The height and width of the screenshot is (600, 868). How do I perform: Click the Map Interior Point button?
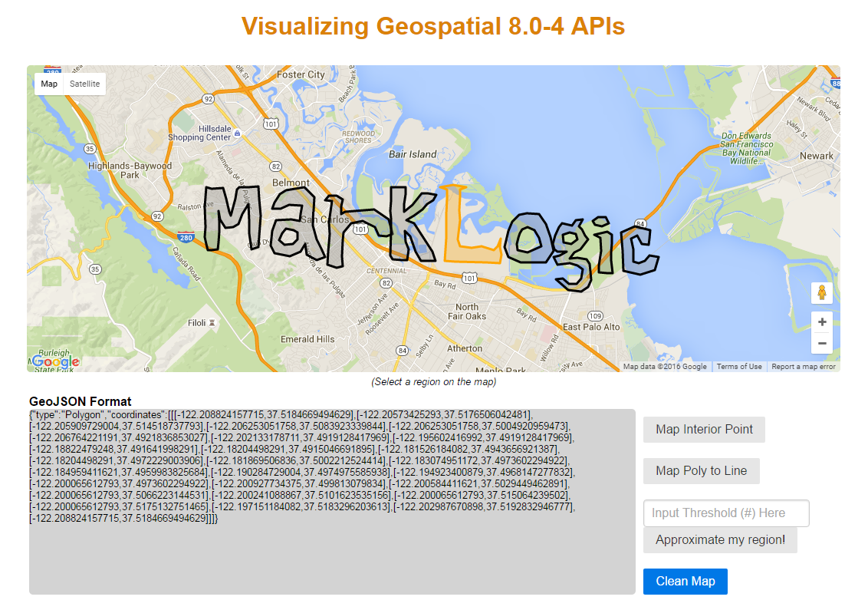pos(704,430)
